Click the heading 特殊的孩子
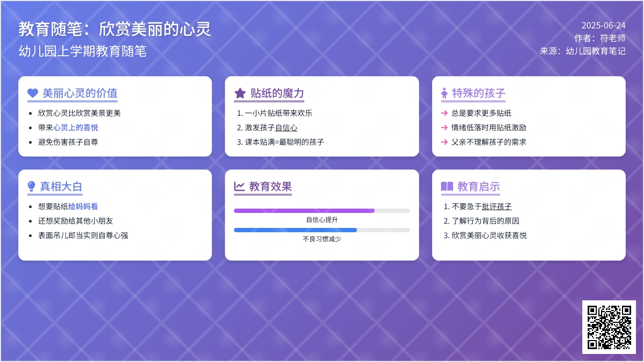 (479, 93)
